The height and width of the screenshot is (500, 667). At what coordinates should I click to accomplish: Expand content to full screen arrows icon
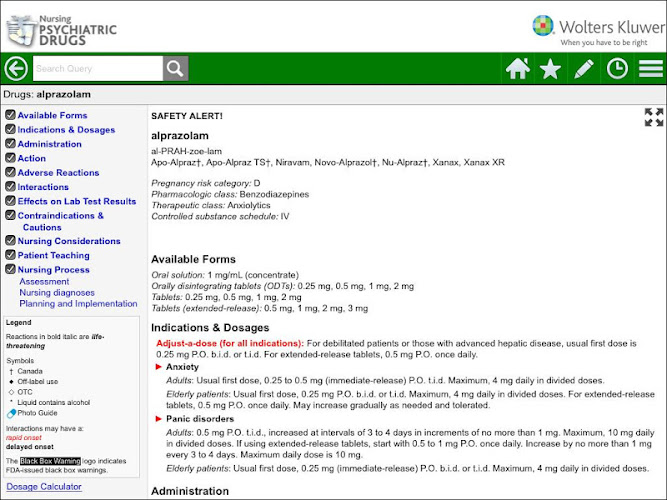pyautogui.click(x=654, y=117)
